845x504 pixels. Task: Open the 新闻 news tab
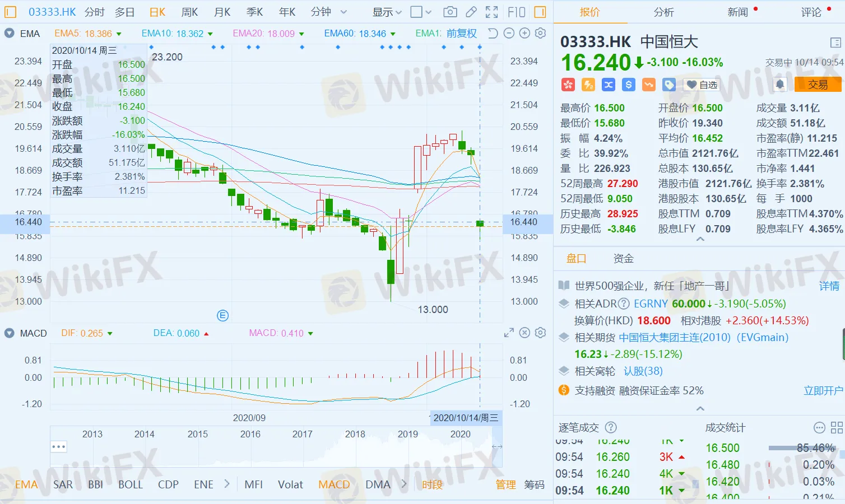738,12
